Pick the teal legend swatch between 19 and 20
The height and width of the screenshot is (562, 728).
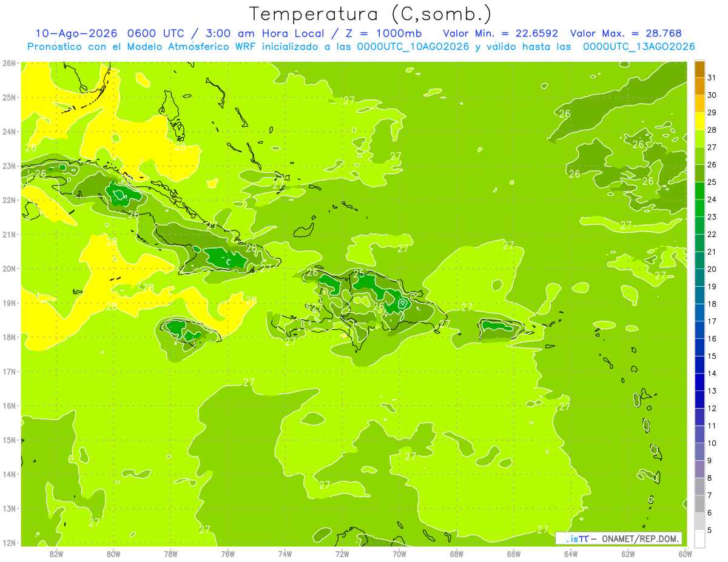tap(699, 277)
